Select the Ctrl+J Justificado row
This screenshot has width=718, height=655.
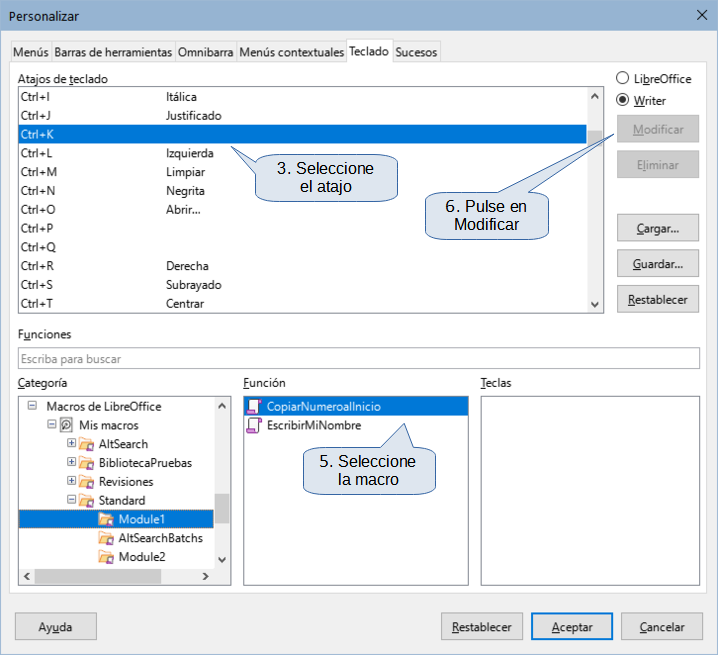[x=302, y=115]
